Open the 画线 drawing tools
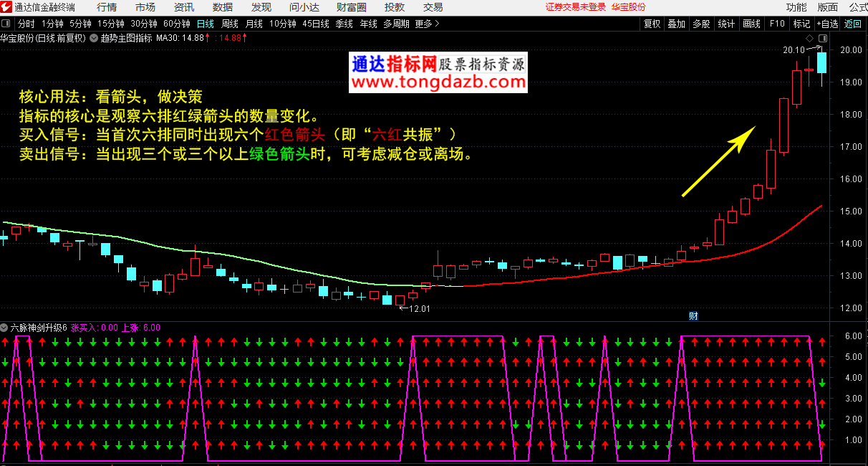 coord(751,24)
